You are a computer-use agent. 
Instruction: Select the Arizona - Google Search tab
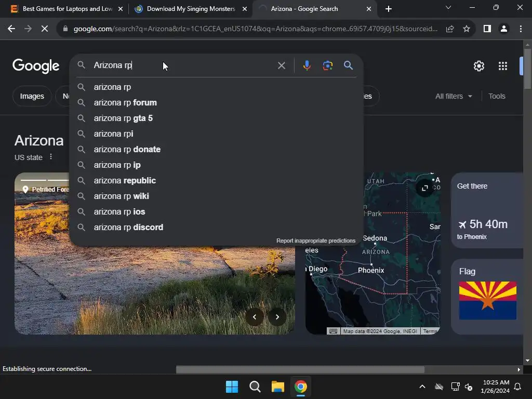[x=314, y=9]
